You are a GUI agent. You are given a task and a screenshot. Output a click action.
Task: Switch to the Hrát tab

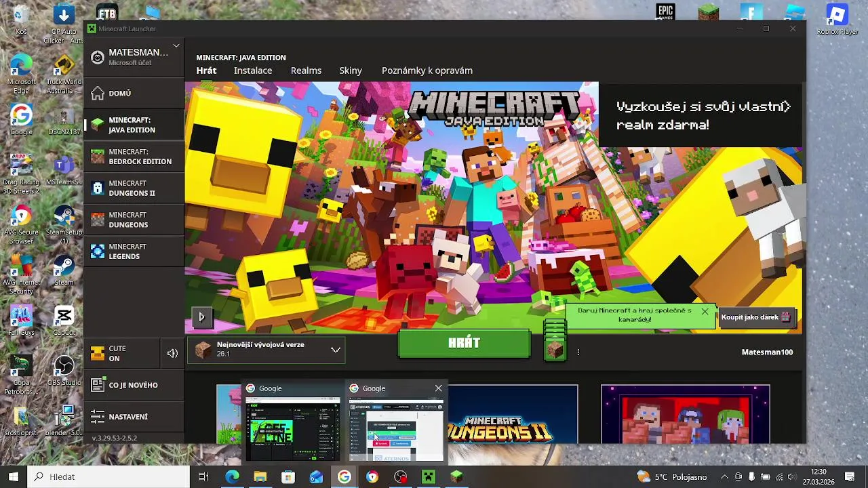(x=206, y=70)
